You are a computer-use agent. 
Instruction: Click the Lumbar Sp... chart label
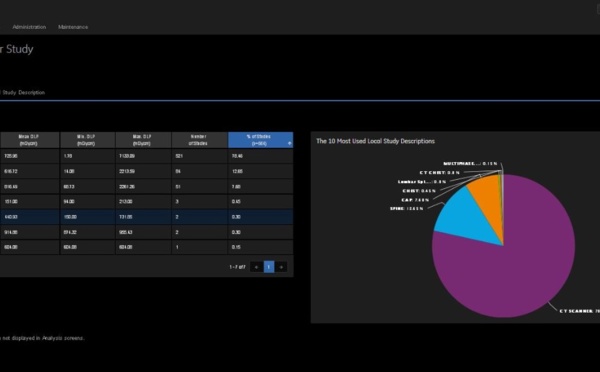[x=422, y=182]
